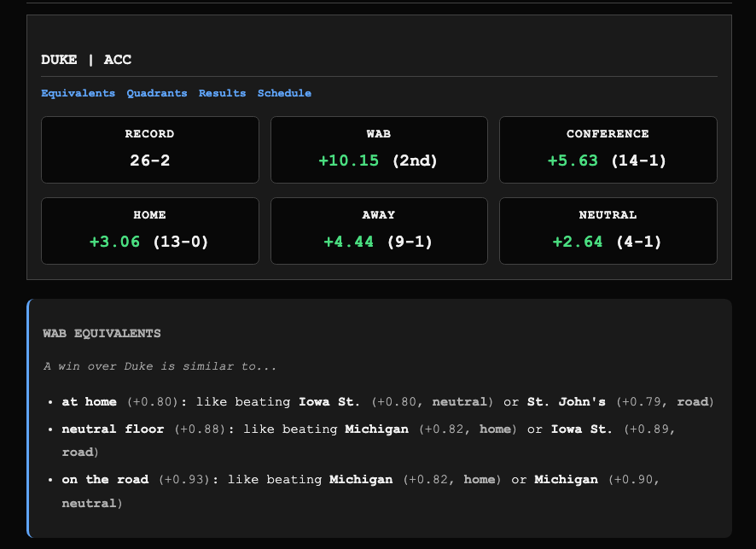Click the RECORD card label
This screenshot has width=756, height=549.
coord(150,134)
